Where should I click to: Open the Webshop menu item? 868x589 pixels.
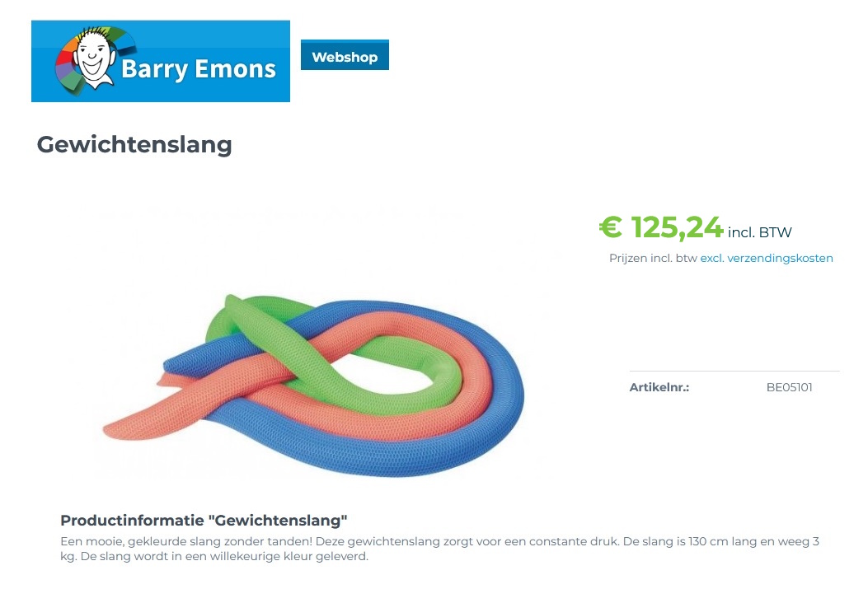[345, 57]
